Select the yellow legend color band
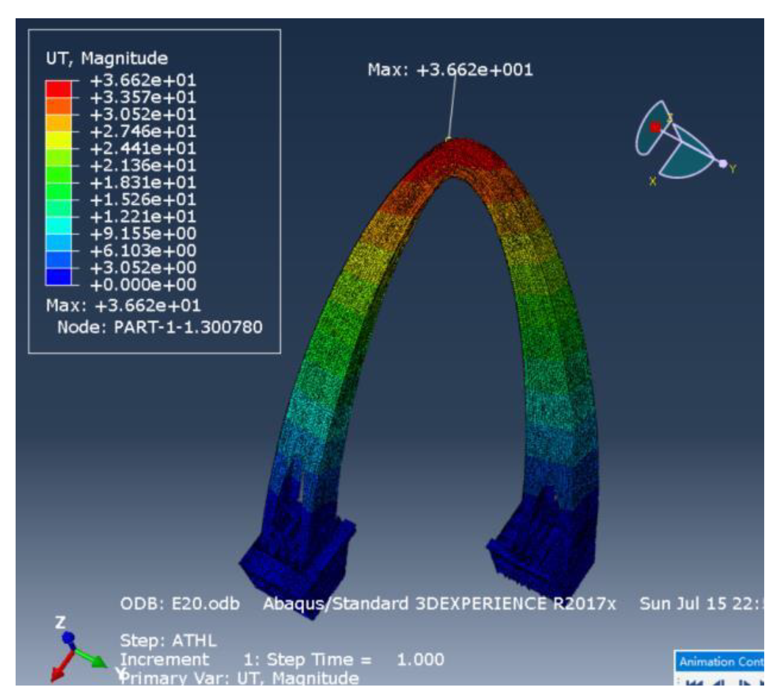776x700 pixels. [x=59, y=140]
